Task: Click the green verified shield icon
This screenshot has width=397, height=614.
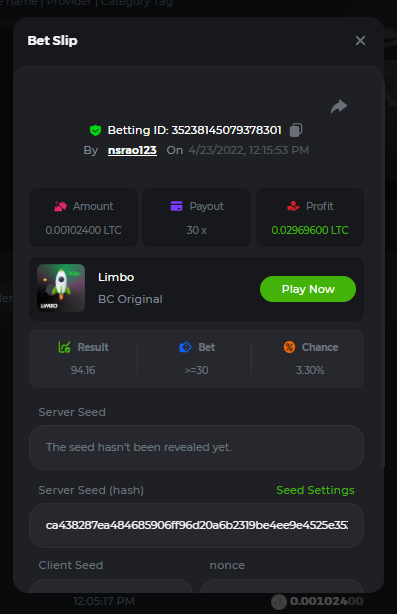Action: pos(95,130)
